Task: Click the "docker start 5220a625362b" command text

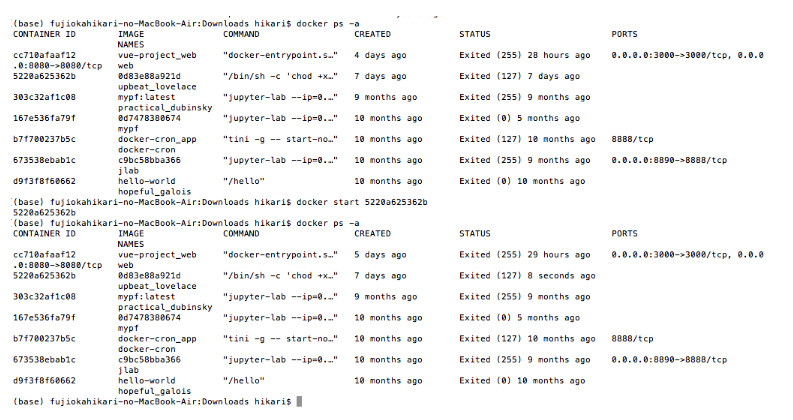Action: [x=362, y=202]
